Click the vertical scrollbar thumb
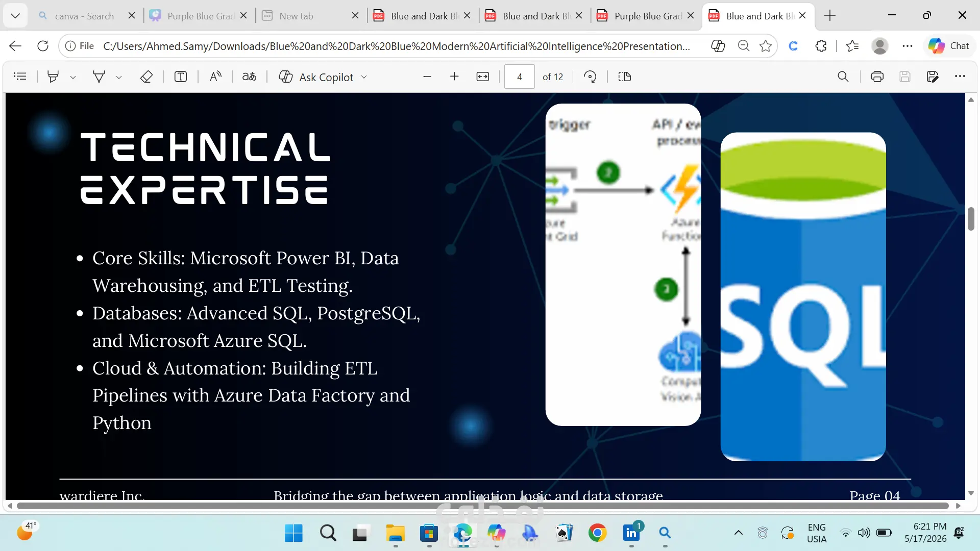Image resolution: width=980 pixels, height=551 pixels. click(x=971, y=219)
